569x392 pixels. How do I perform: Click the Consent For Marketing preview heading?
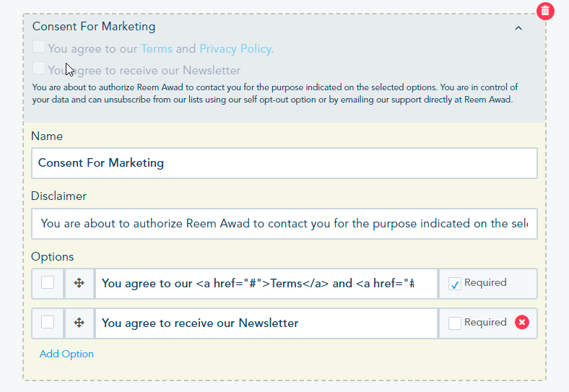[x=94, y=27]
